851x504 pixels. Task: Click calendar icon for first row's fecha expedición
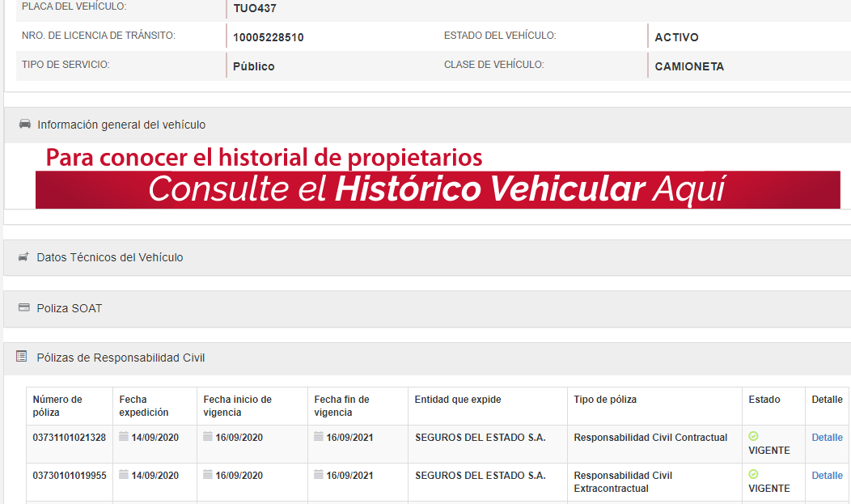pos(124,437)
